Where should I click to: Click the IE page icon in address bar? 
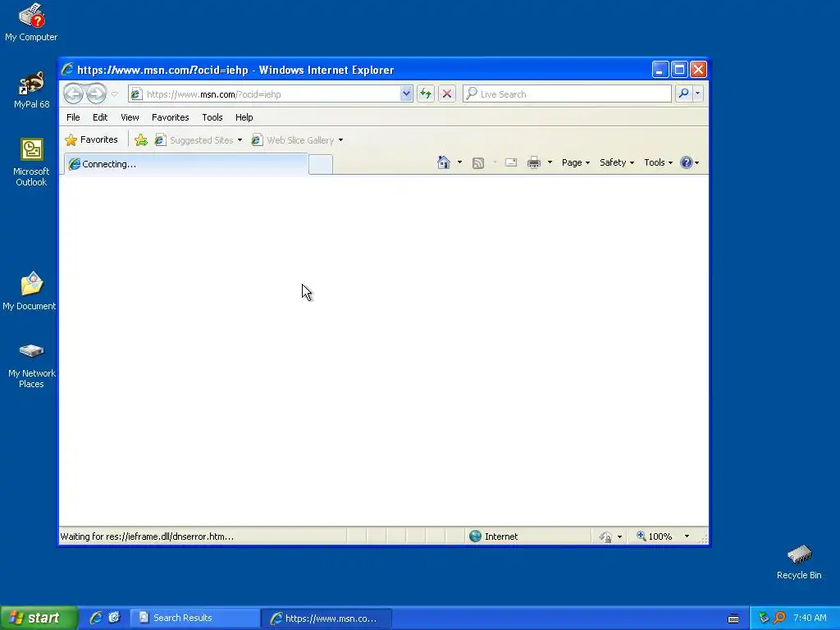(136, 94)
